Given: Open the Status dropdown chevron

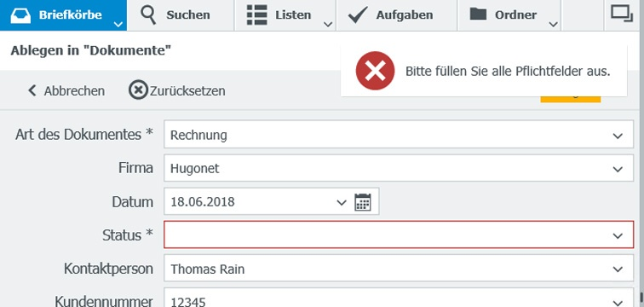Looking at the screenshot, I should [618, 236].
